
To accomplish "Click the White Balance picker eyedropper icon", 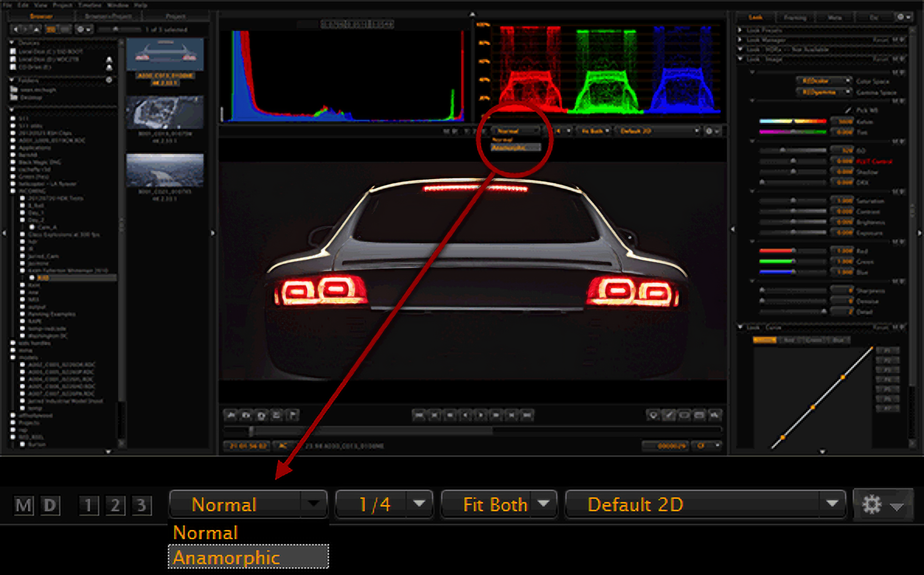I will point(848,110).
